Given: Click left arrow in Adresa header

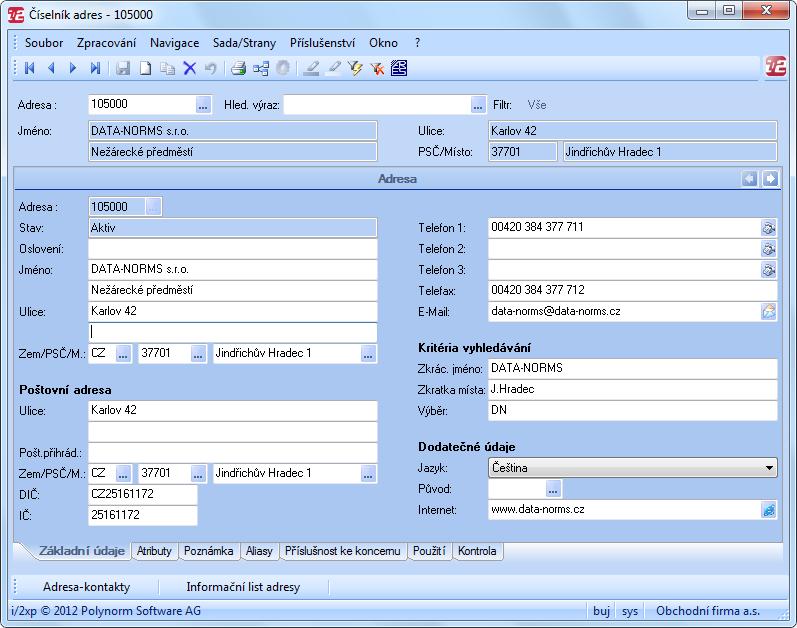Looking at the screenshot, I should click(749, 178).
